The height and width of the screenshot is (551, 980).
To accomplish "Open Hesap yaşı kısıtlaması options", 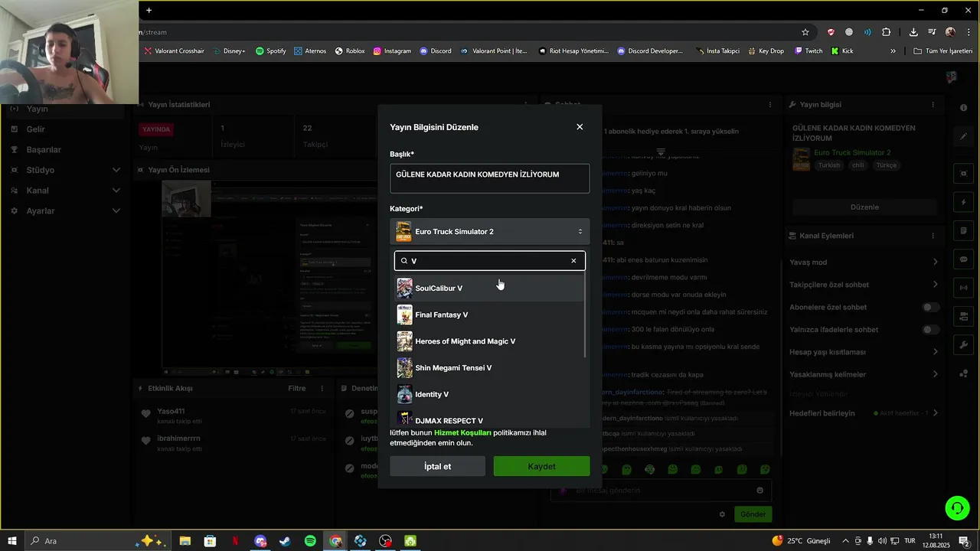I will click(x=935, y=352).
